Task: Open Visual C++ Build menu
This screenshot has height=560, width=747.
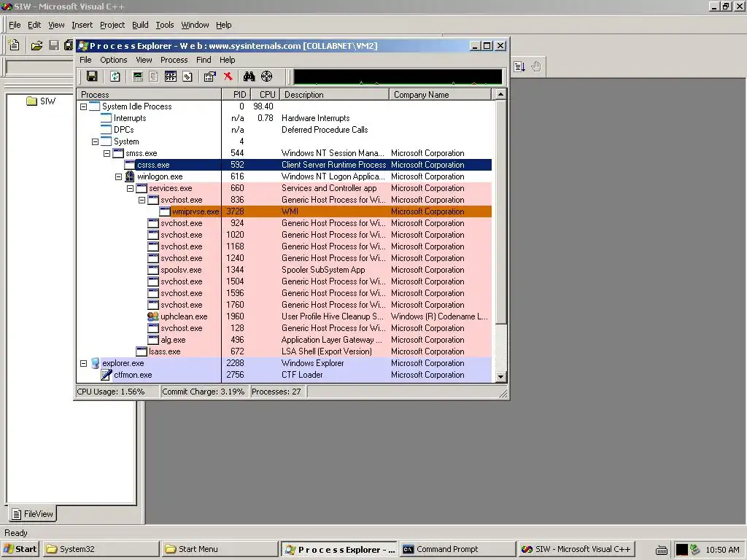Action: tap(140, 25)
